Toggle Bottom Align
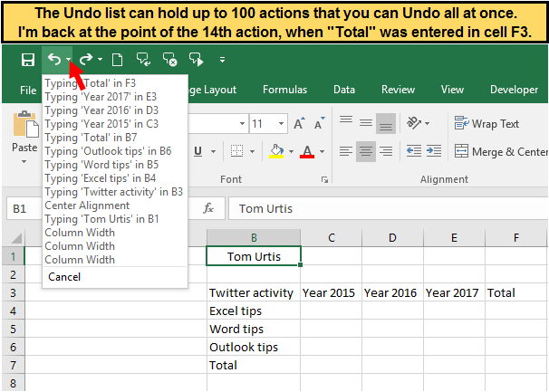This screenshot has height=392, width=549. [386, 123]
